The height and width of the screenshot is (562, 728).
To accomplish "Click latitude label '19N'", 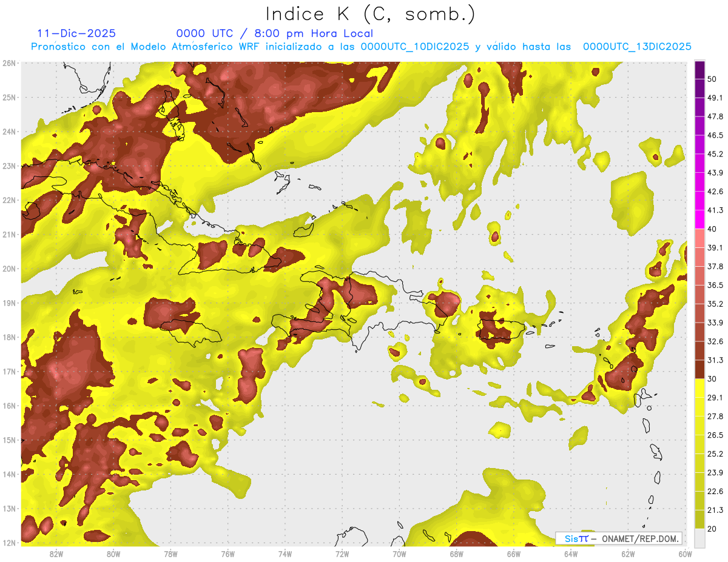I will (x=9, y=303).
